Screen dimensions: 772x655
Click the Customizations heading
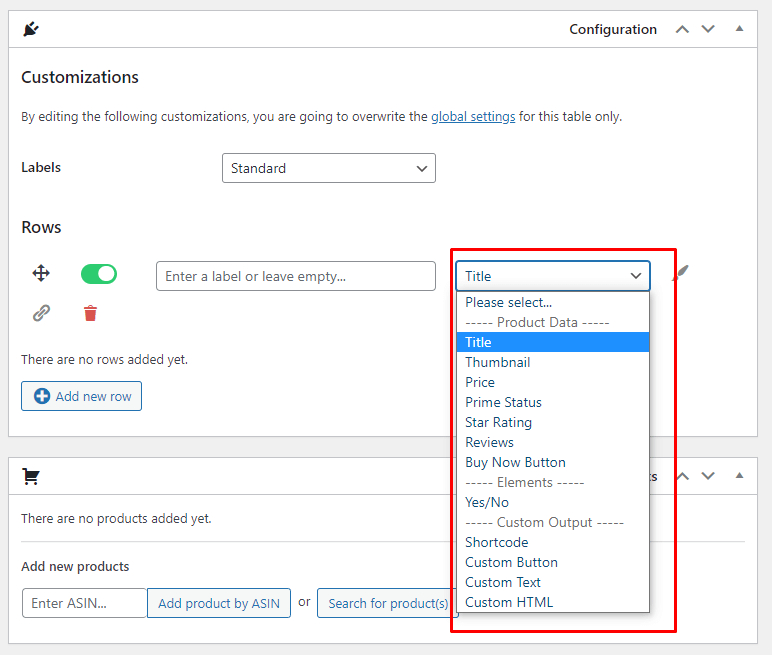tap(80, 77)
